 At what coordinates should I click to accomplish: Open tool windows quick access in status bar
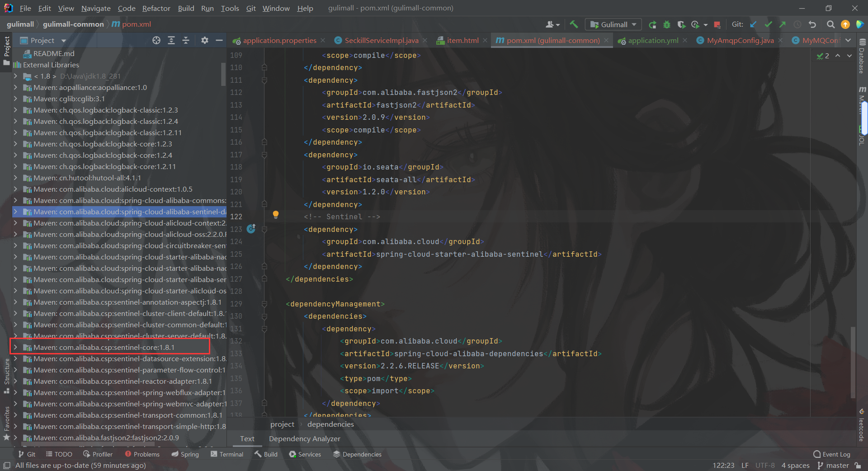pos(7,465)
